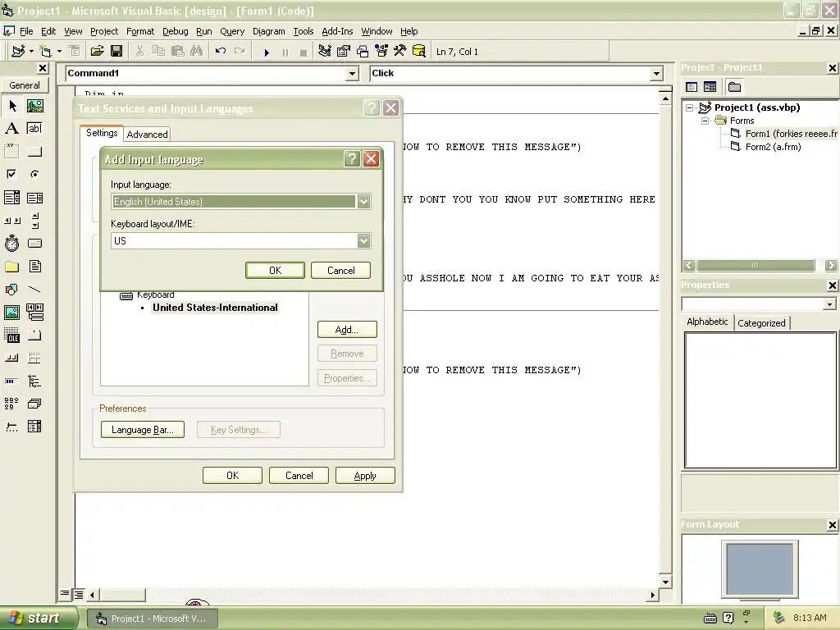Open the Debug menu
Screen dimensions: 840x630
click(176, 31)
